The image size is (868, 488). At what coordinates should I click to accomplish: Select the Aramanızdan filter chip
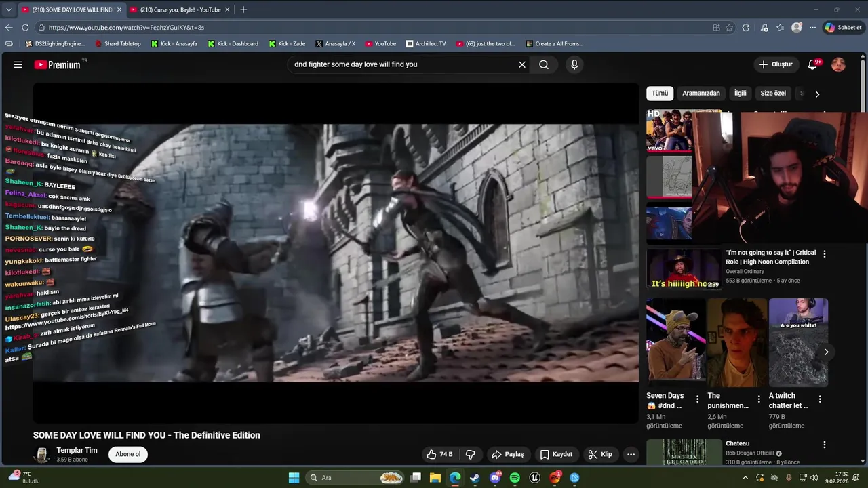[701, 94]
